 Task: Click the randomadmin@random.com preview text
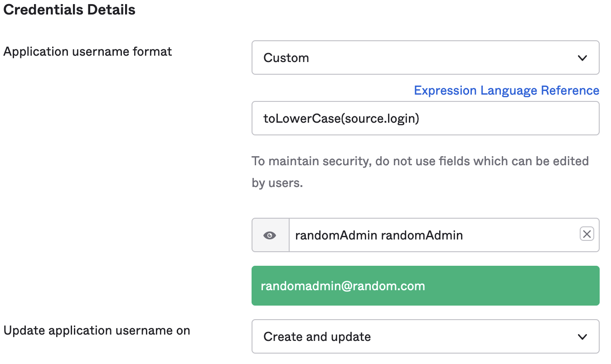pyautogui.click(x=343, y=286)
